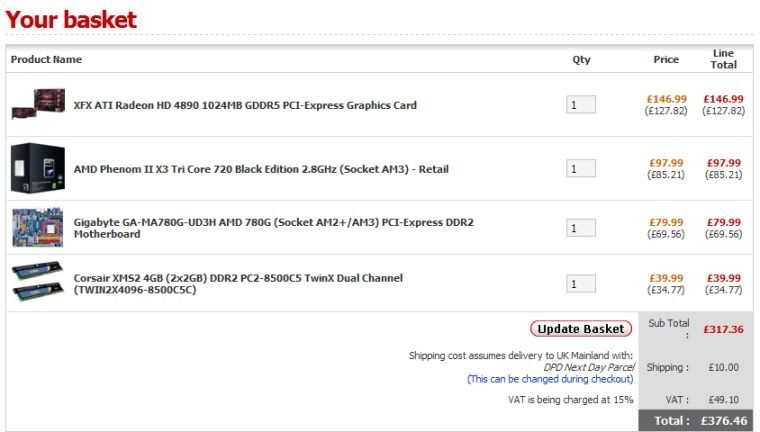760x432 pixels.
Task: Click quantity field for Corsair memory
Action: coord(580,284)
